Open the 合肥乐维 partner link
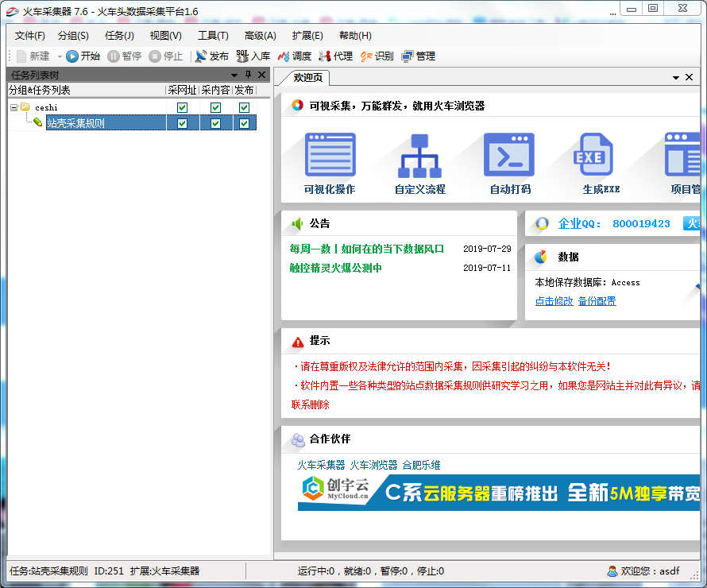This screenshot has height=588, width=707. coord(421,465)
